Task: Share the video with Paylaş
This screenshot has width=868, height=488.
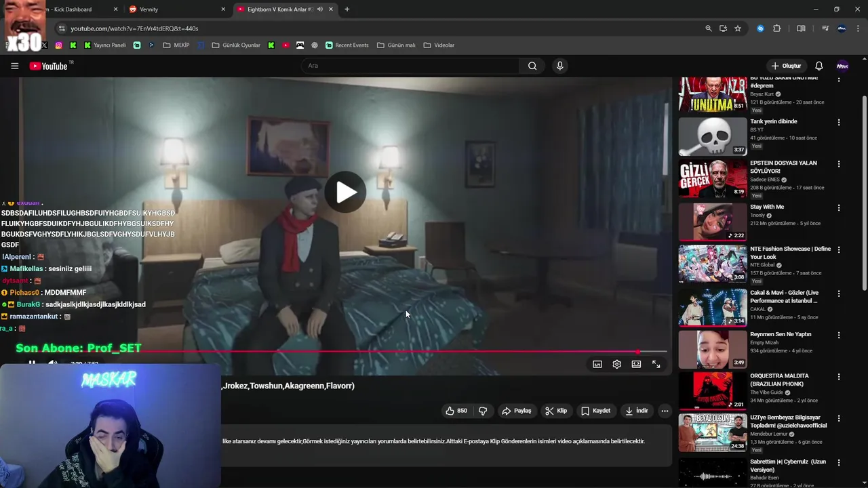Action: click(517, 411)
